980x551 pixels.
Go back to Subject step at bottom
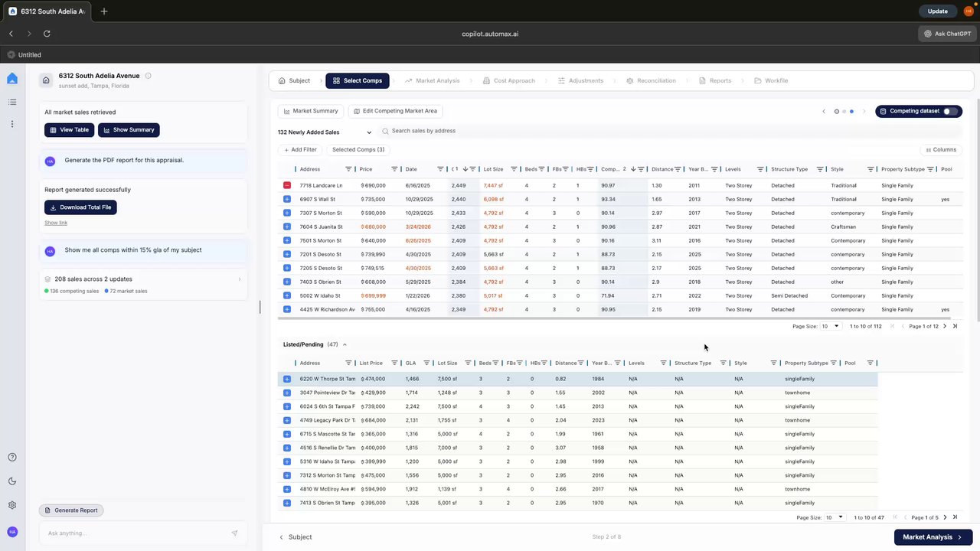coord(296,537)
